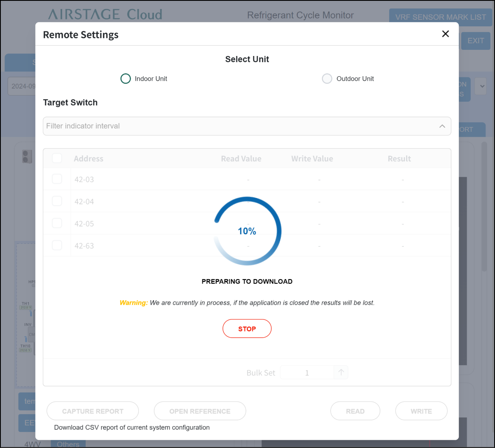Viewport: 495px width, 448px height.
Task: Tick the checkbox for address 42-04
Action: coord(57,201)
